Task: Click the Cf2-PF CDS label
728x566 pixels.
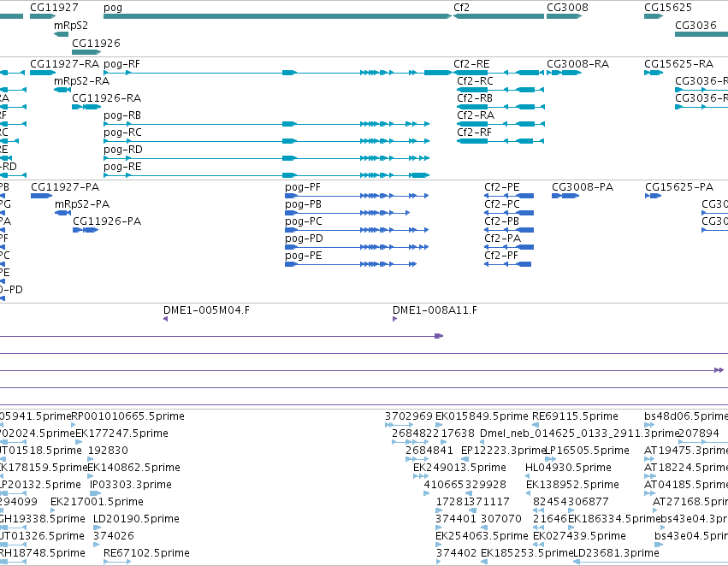Action: 501,256
